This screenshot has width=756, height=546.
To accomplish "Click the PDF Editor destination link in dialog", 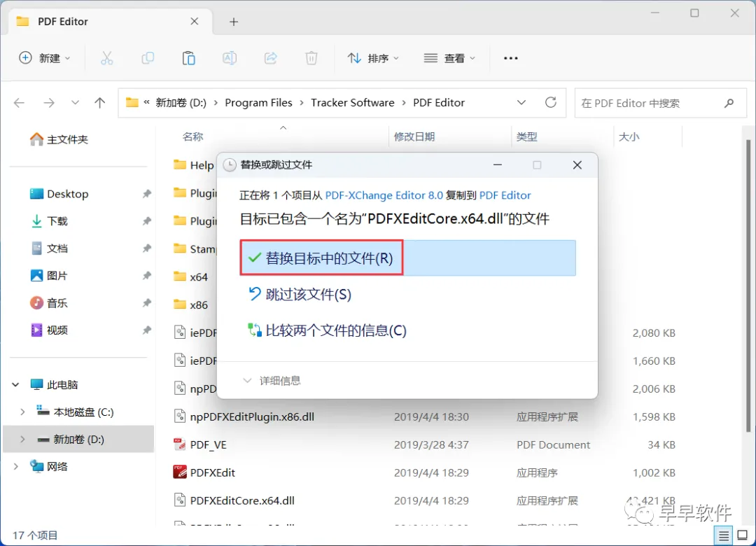I will tap(505, 195).
